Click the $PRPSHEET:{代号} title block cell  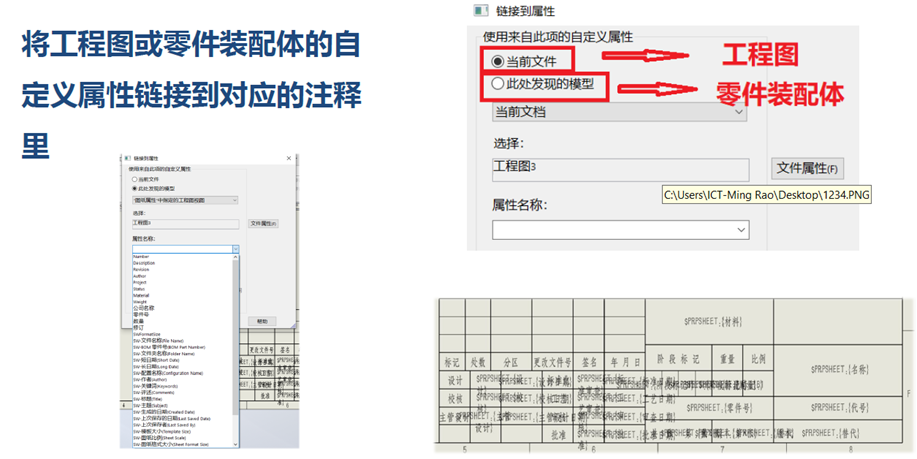pos(838,407)
